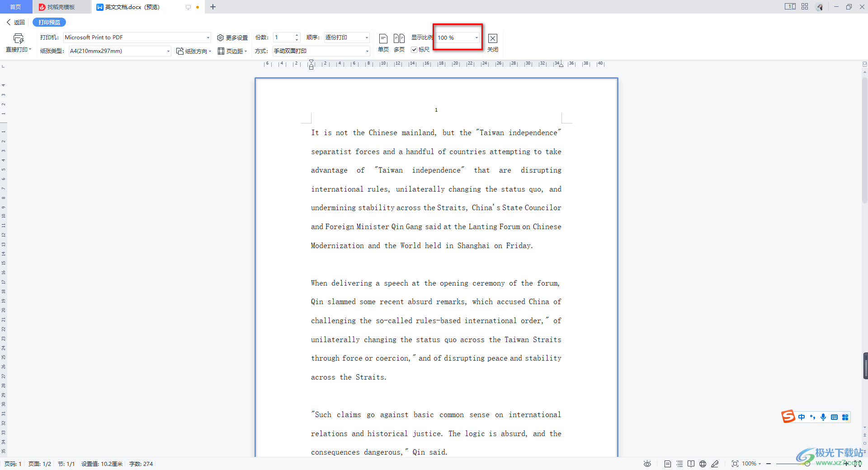This screenshot has height=470, width=868.
Task: Click the zoom out minus button
Action: tap(769, 464)
